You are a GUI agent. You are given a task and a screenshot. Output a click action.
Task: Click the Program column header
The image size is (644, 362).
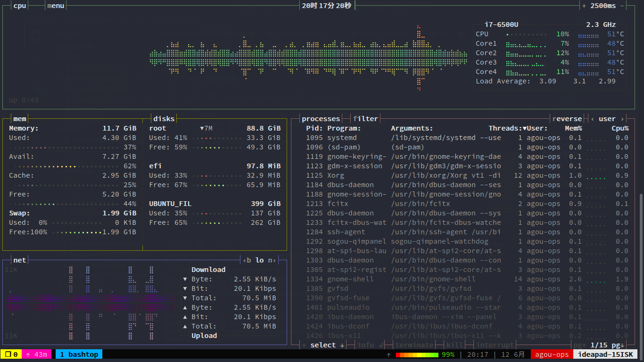(344, 128)
